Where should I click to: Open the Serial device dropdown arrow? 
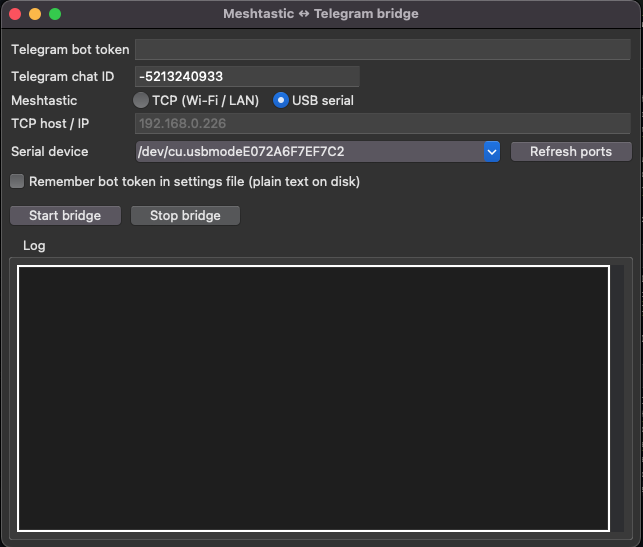[x=492, y=152]
